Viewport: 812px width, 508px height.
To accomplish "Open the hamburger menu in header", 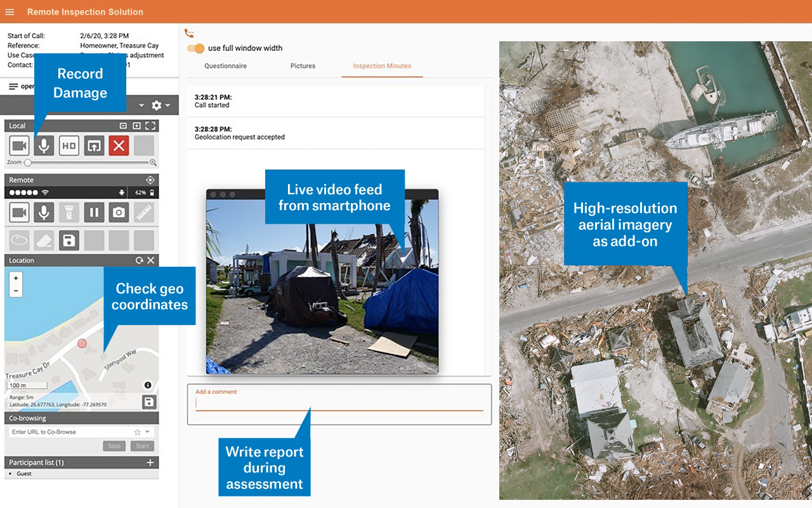I will point(10,12).
